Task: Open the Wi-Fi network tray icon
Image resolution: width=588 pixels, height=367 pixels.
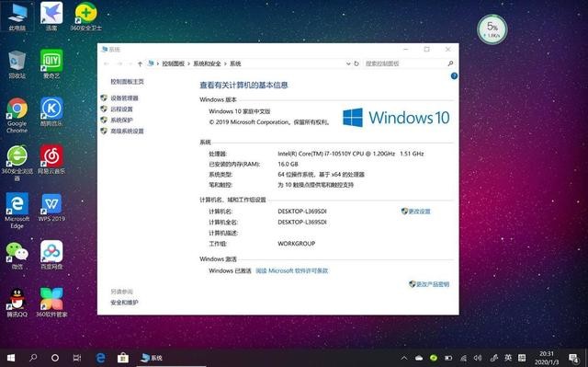Action: [463, 358]
